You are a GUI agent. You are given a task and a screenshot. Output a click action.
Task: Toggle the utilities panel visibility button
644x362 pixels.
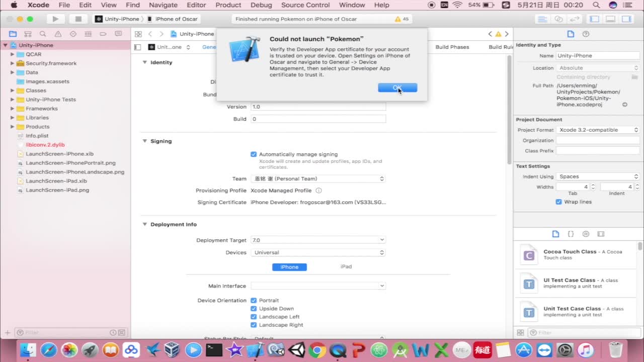(x=626, y=19)
